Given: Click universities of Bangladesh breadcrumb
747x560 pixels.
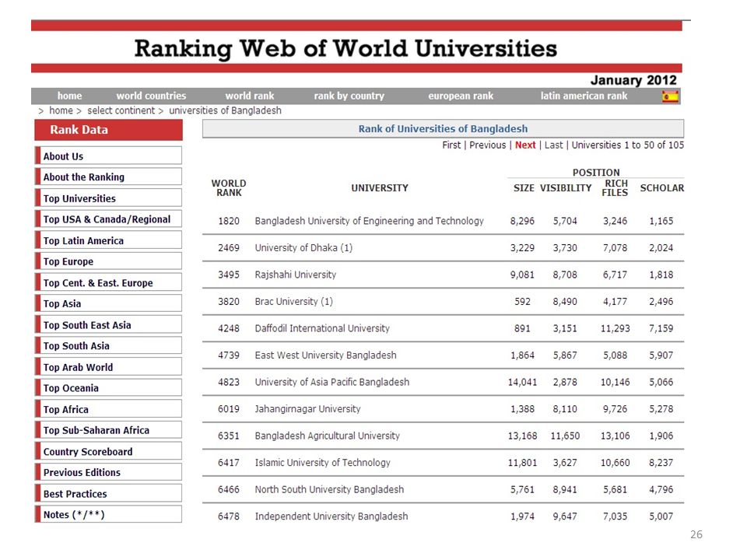Looking at the screenshot, I should pyautogui.click(x=226, y=110).
